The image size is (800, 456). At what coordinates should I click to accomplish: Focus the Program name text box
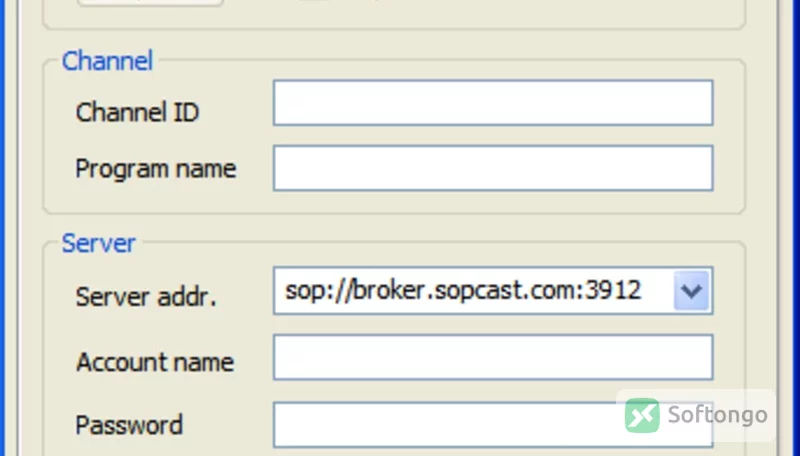[493, 168]
